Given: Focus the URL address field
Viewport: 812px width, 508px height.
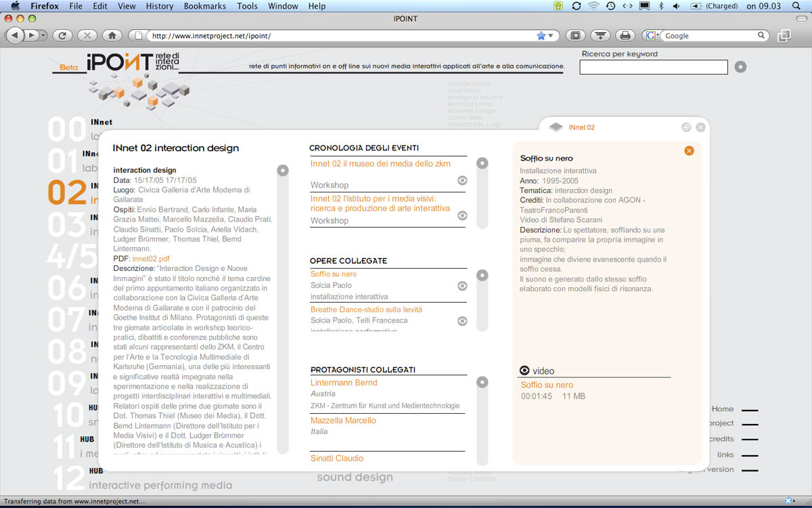Looking at the screenshot, I should [342, 36].
